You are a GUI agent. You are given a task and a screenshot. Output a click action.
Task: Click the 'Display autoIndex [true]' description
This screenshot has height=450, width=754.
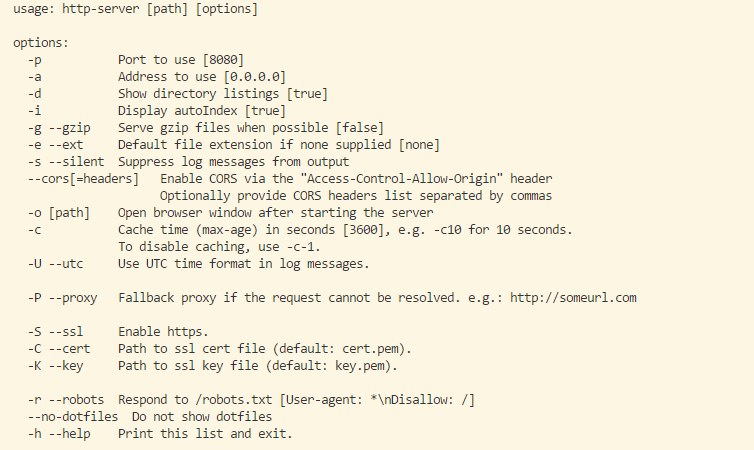pos(202,111)
